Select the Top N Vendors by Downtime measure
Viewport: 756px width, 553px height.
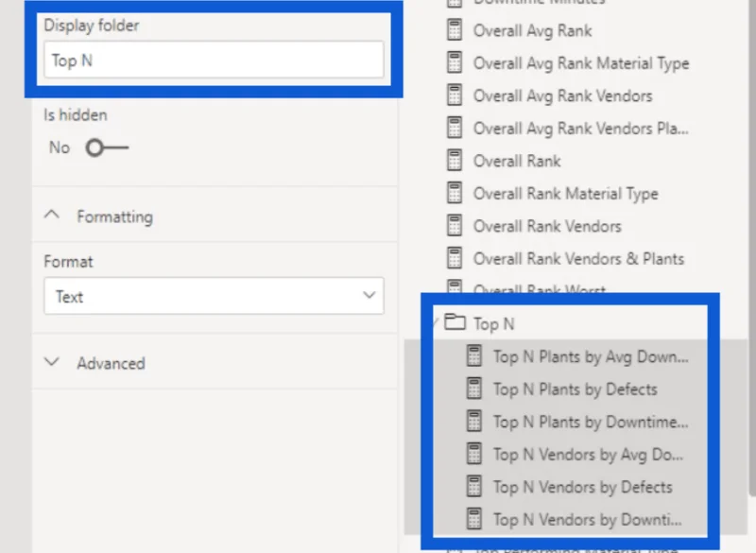coord(587,520)
